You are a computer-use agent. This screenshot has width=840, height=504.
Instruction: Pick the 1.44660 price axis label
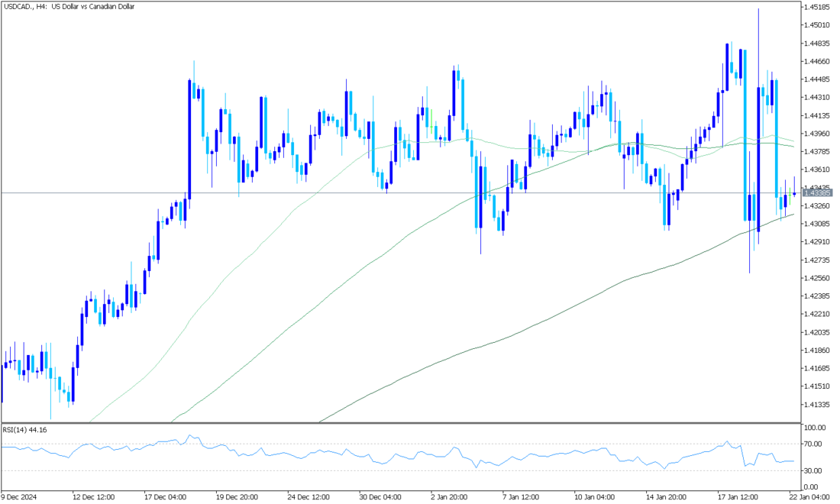coord(817,62)
